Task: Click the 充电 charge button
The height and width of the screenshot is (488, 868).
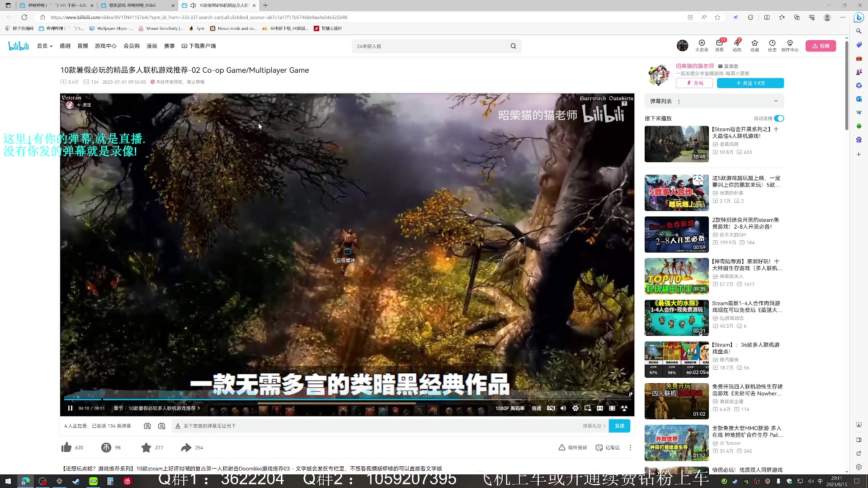Action: tap(694, 83)
